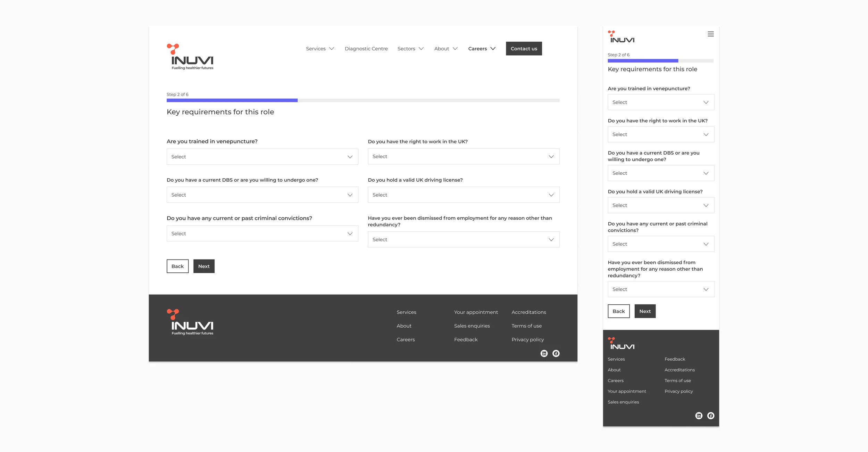This screenshot has width=868, height=452.
Task: Open the mobile right to work dropdown
Action: (x=661, y=134)
